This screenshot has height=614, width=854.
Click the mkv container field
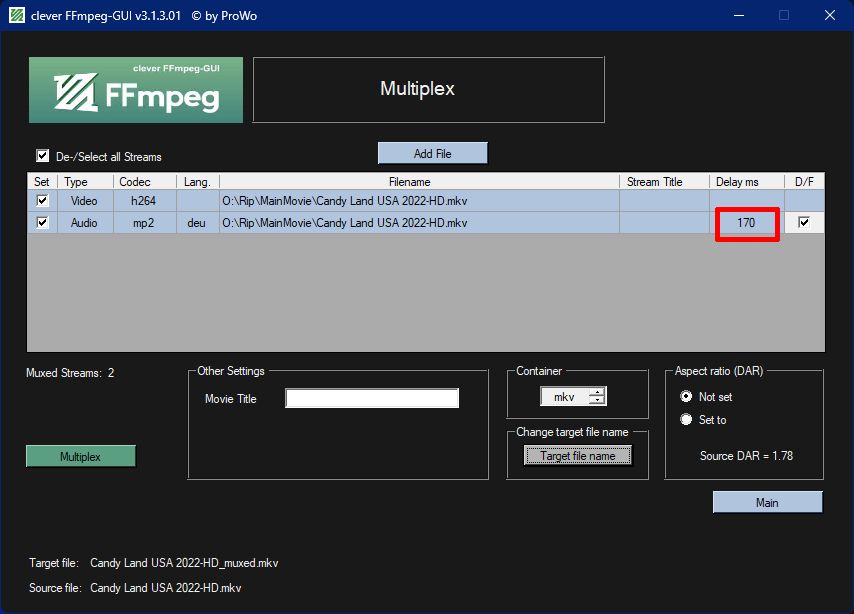click(565, 397)
